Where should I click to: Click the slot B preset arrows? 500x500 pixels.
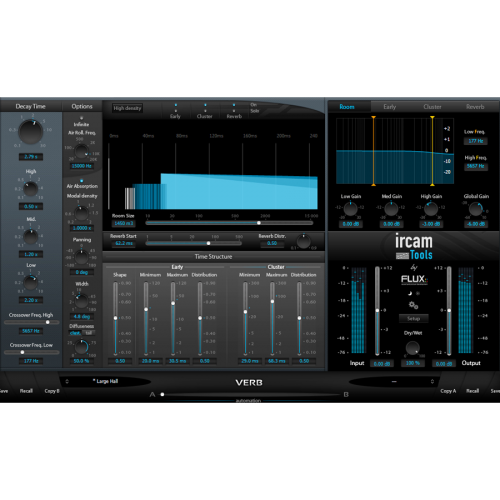click(x=432, y=381)
